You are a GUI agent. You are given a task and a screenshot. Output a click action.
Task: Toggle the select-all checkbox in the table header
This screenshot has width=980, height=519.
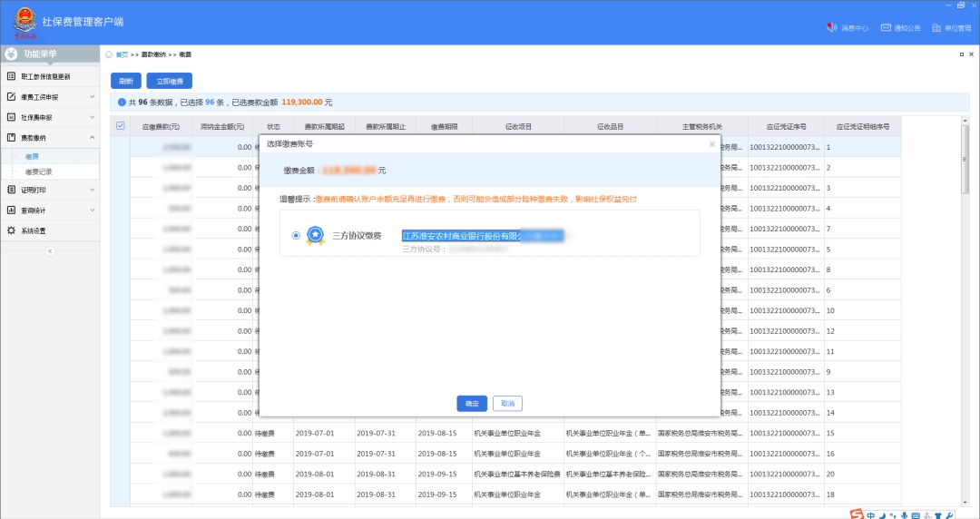pyautogui.click(x=120, y=125)
